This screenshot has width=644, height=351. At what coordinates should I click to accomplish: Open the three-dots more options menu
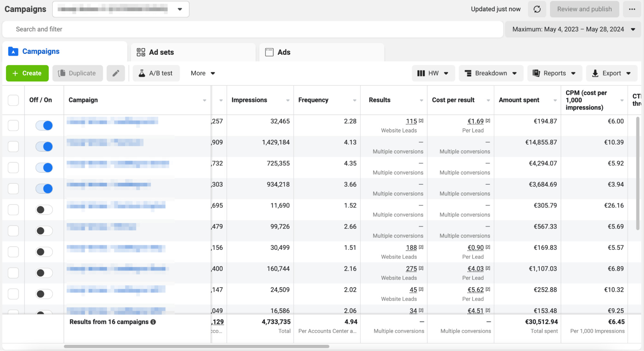pyautogui.click(x=632, y=9)
